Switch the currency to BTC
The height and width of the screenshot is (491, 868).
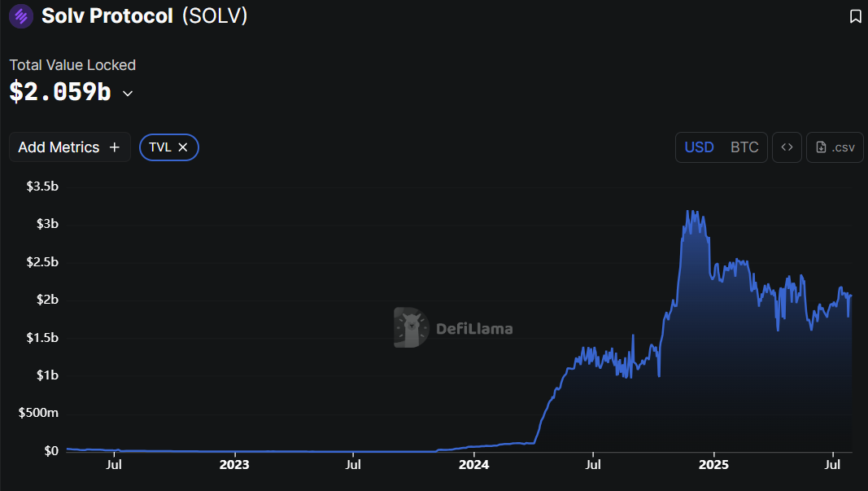coord(744,147)
